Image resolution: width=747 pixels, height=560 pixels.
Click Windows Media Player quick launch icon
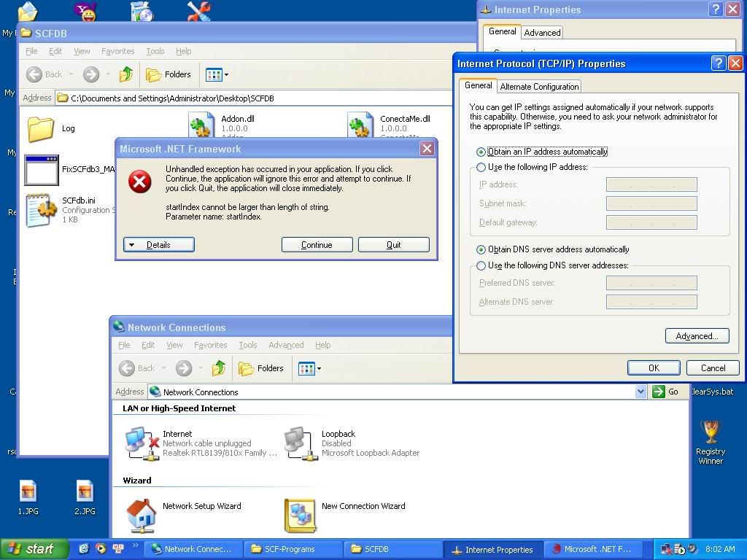click(x=101, y=549)
